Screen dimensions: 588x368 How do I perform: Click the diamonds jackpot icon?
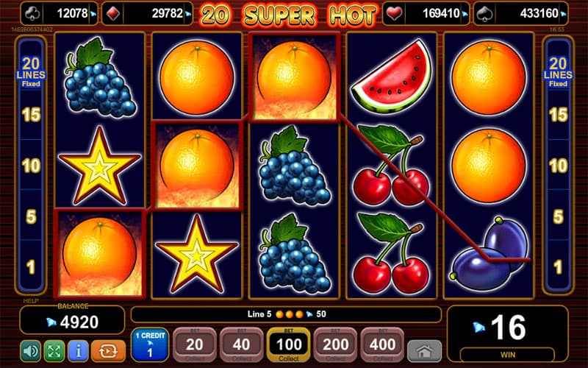tap(113, 13)
